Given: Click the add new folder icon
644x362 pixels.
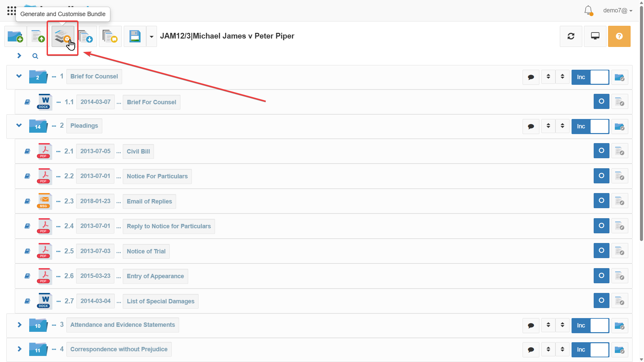Looking at the screenshot, I should 15,37.
